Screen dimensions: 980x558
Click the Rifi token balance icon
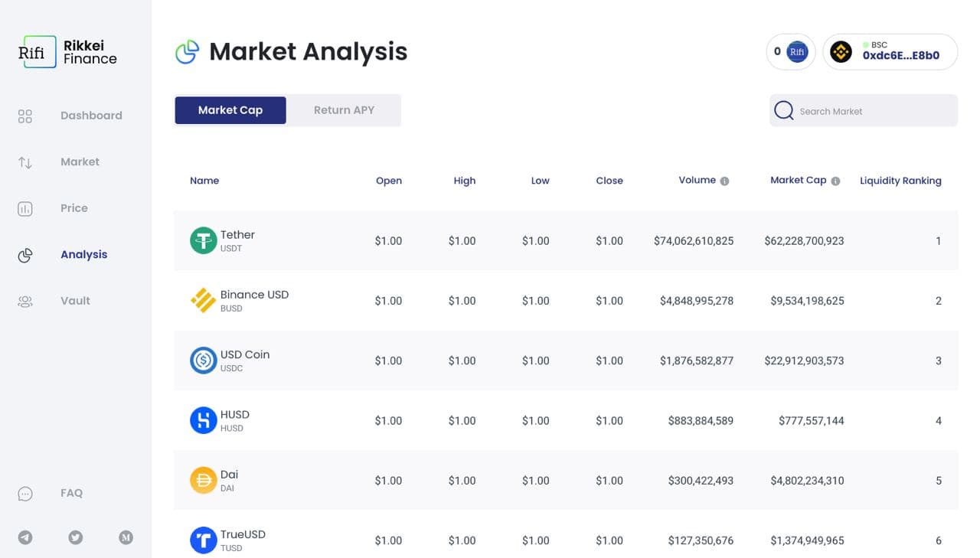tap(798, 52)
